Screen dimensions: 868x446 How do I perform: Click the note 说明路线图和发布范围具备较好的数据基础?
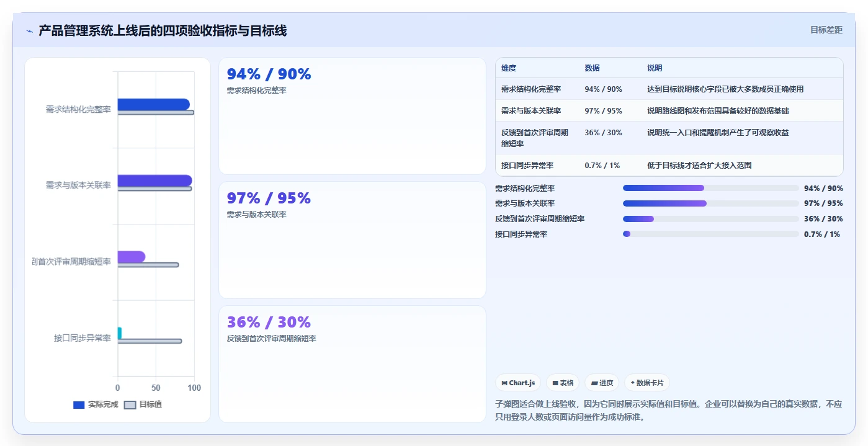click(718, 111)
